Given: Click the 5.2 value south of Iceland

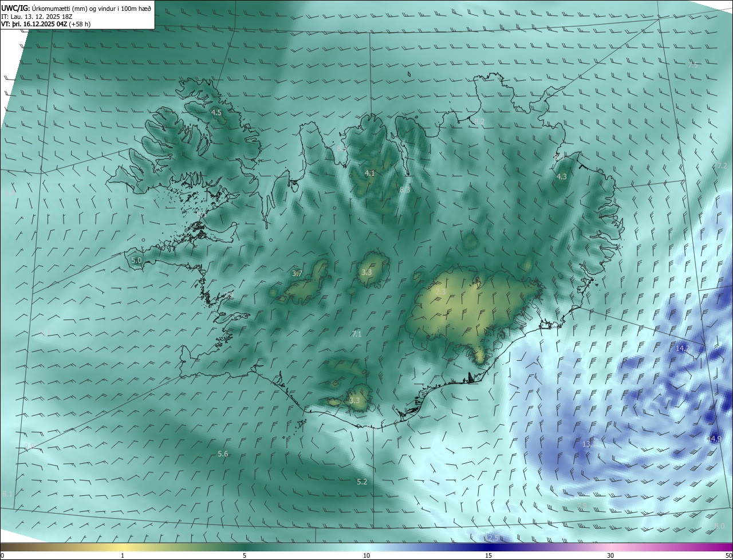Looking at the screenshot, I should click(362, 482).
